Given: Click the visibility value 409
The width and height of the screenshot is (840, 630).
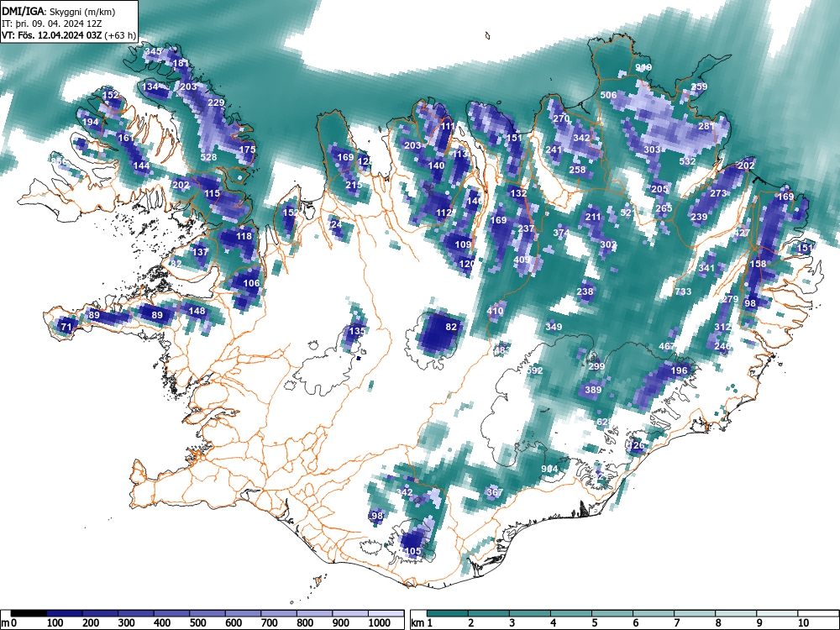Looking at the screenshot, I should pos(522,260).
